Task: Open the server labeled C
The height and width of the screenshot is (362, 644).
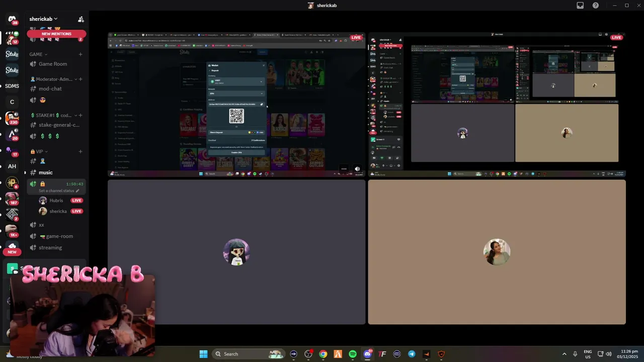Action: click(x=12, y=102)
